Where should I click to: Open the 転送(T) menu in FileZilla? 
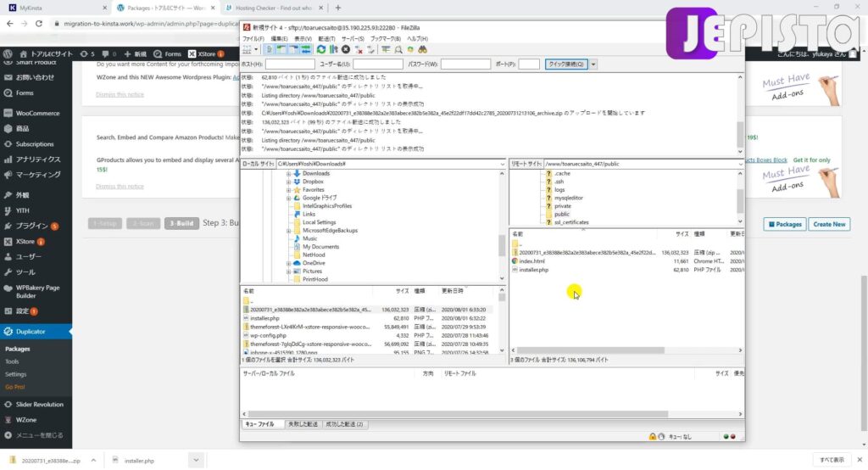pos(326,39)
